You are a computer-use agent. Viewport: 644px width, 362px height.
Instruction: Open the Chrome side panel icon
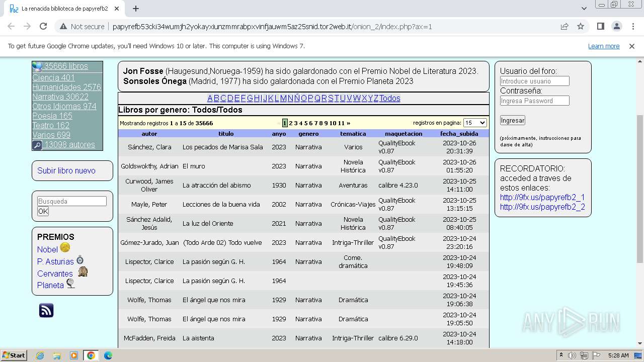tap(600, 26)
